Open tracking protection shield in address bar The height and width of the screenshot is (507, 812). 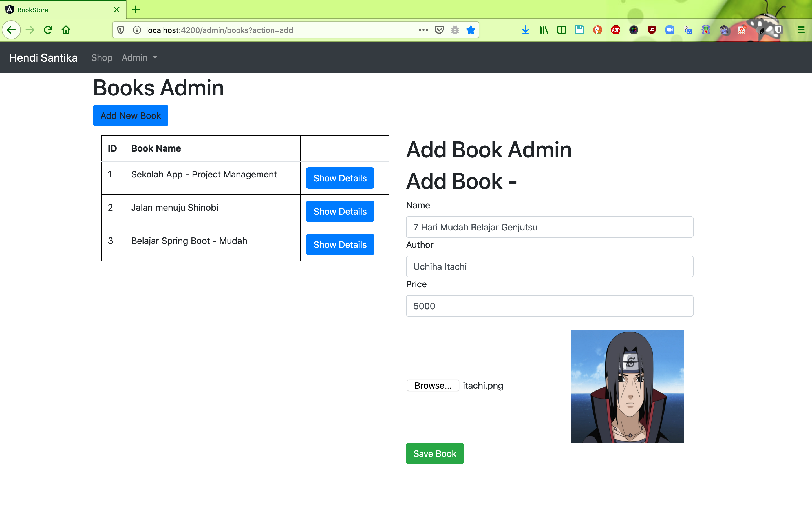point(121,30)
